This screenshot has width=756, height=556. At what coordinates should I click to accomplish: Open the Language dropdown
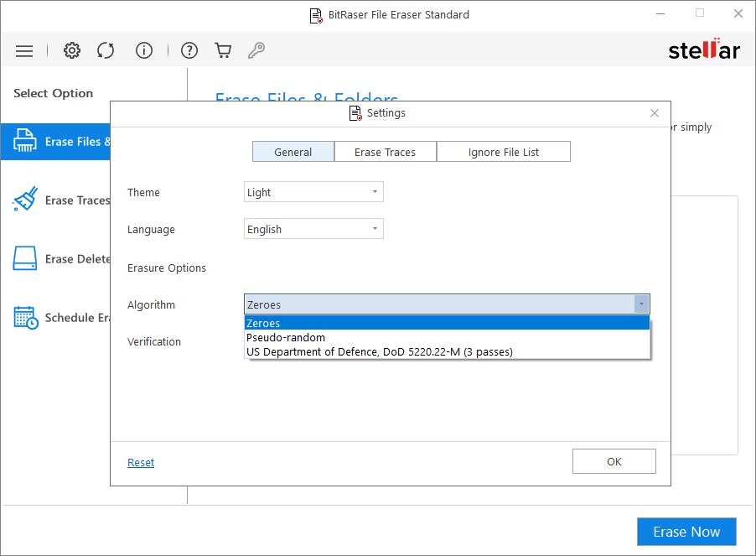pyautogui.click(x=313, y=229)
